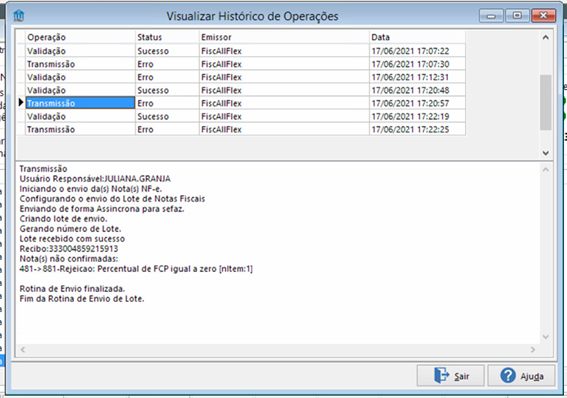
Task: Minimize the Histórico de Operações window
Action: [491, 16]
